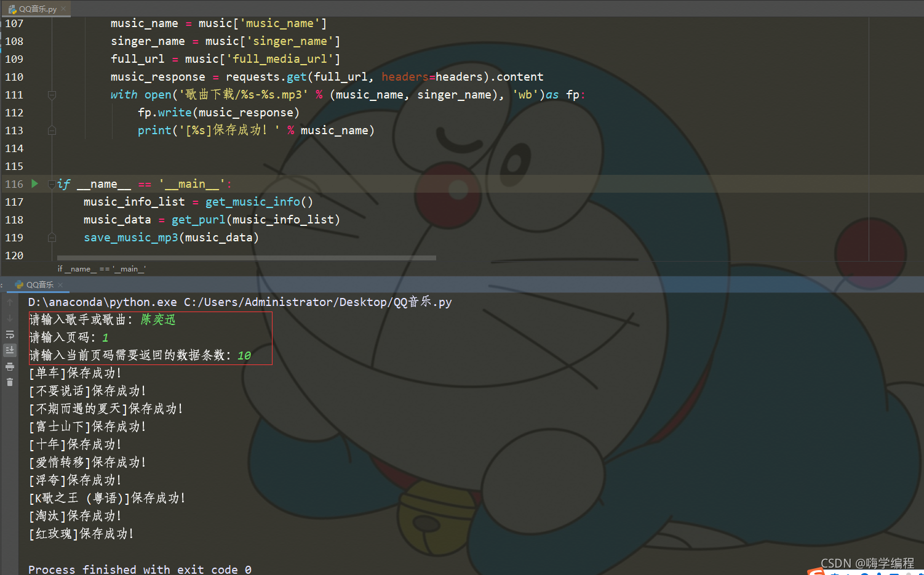Click the [不期而遇的夏天]保存成功 output line
Viewport: 924px width, 575px height.
tap(106, 409)
